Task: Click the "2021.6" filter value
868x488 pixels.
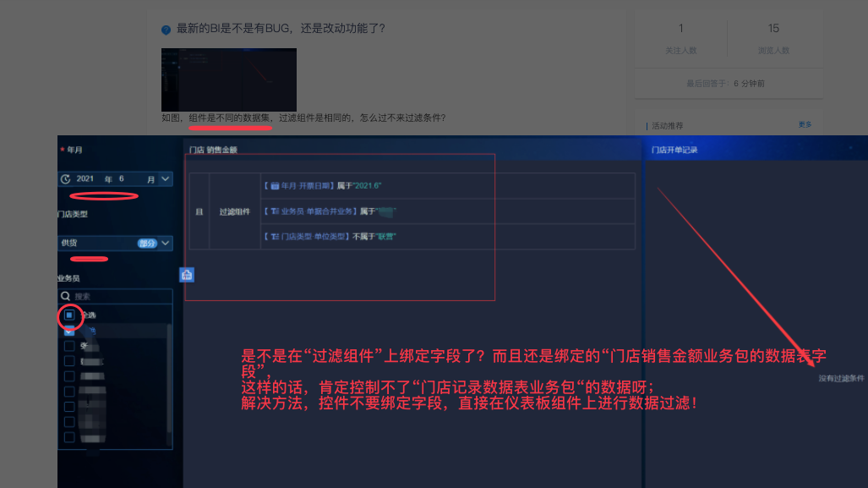Action: click(x=367, y=186)
